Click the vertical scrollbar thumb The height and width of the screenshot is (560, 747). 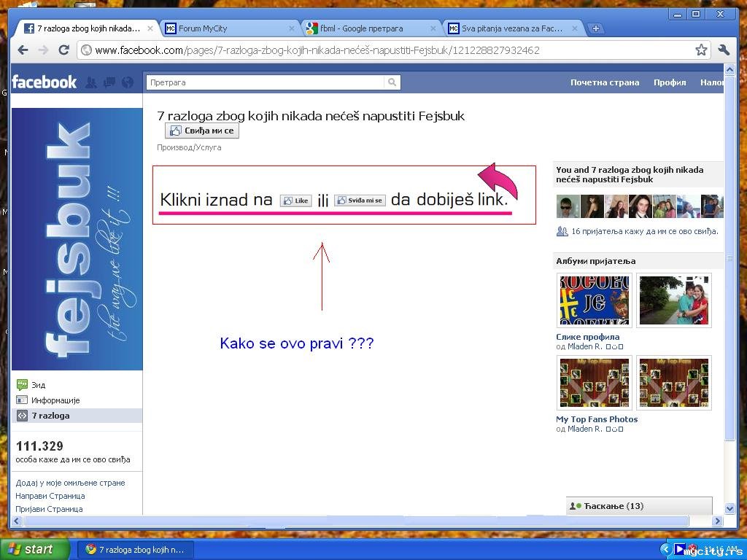click(729, 258)
